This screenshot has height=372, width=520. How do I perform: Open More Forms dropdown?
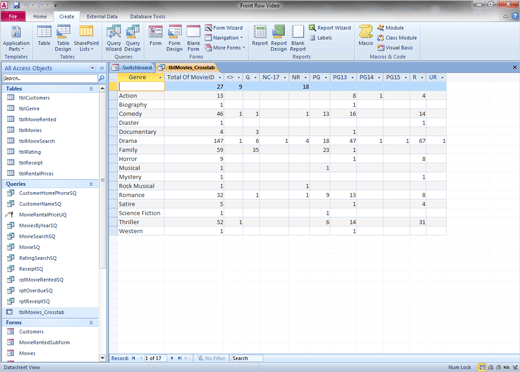pyautogui.click(x=225, y=48)
